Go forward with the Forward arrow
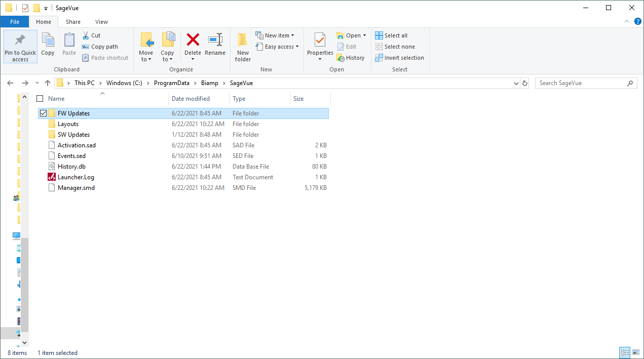The image size is (644, 359). [25, 83]
